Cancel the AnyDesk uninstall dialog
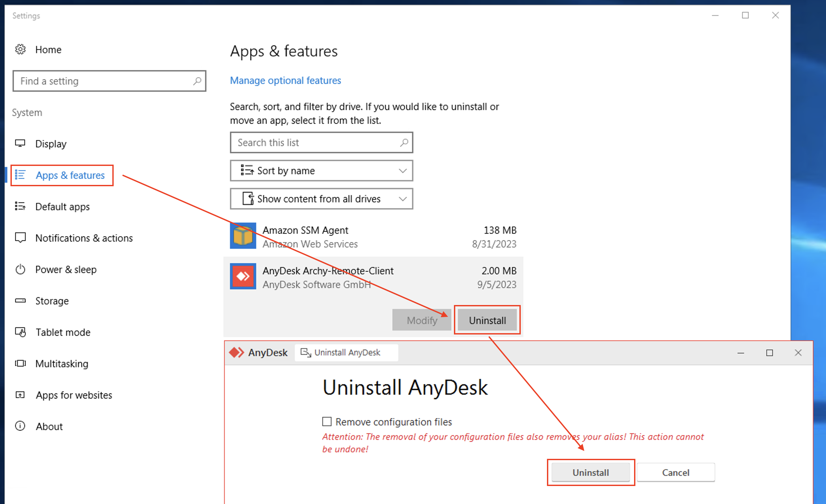Image resolution: width=826 pixels, height=504 pixels. 676,473
